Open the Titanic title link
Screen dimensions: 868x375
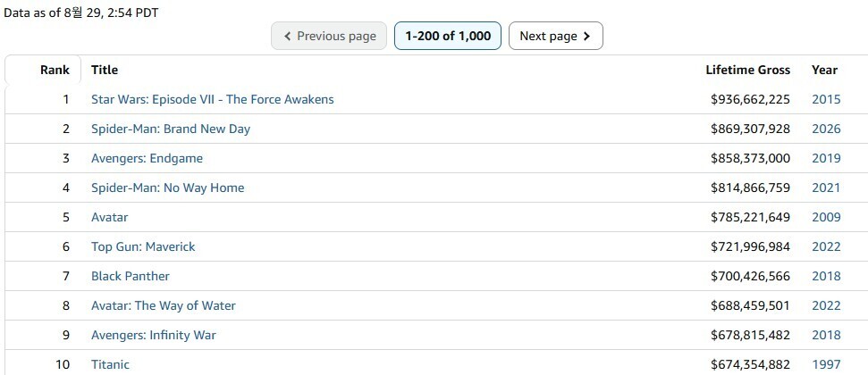pyautogui.click(x=110, y=364)
